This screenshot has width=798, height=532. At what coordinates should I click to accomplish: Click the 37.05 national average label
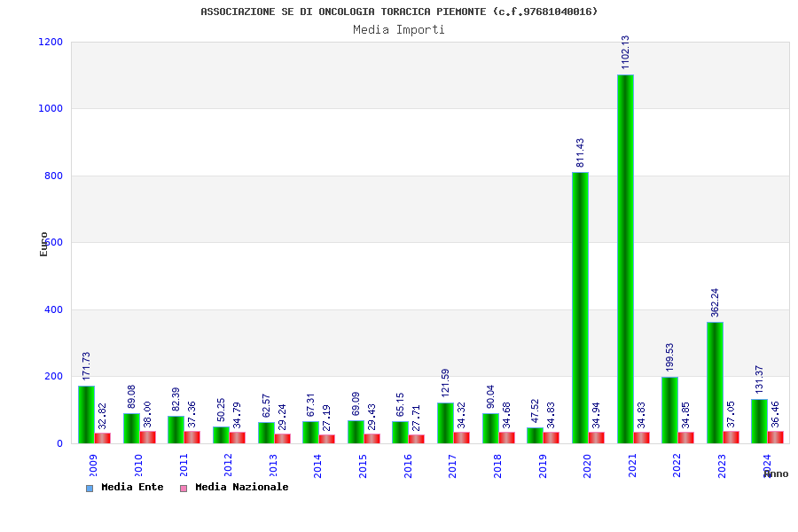pos(731,414)
